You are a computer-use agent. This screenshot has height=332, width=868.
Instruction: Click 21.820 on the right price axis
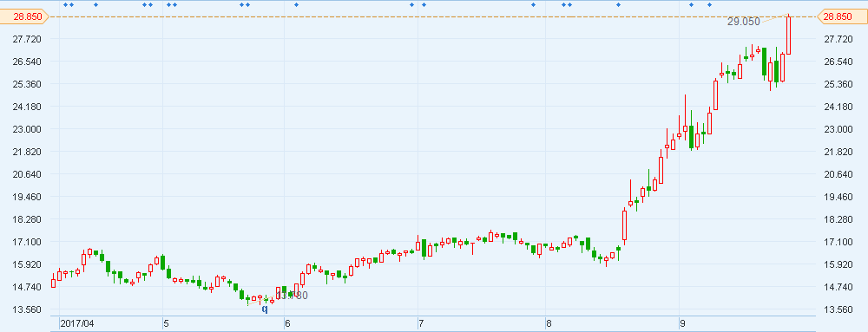[839, 152]
